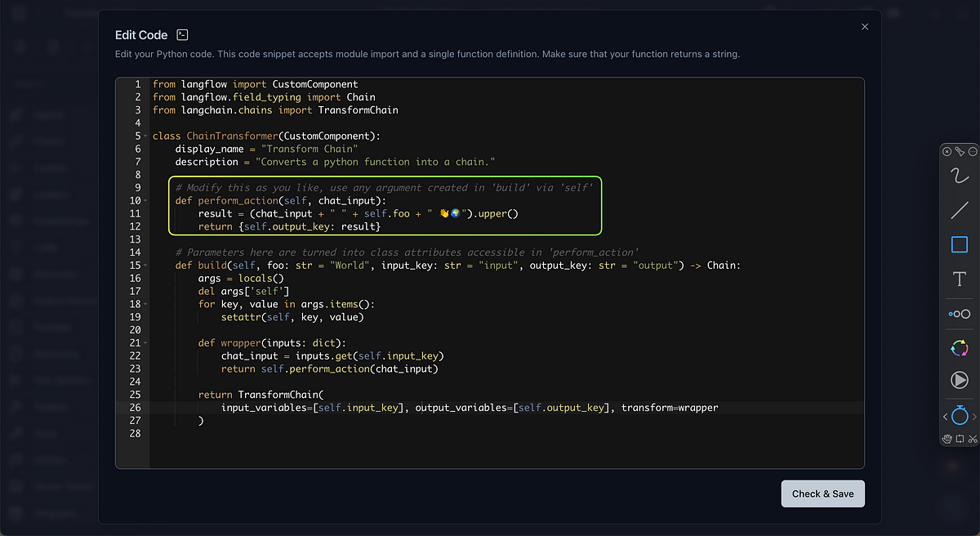Click the crop frame icon
The image size is (980, 536).
960,439
